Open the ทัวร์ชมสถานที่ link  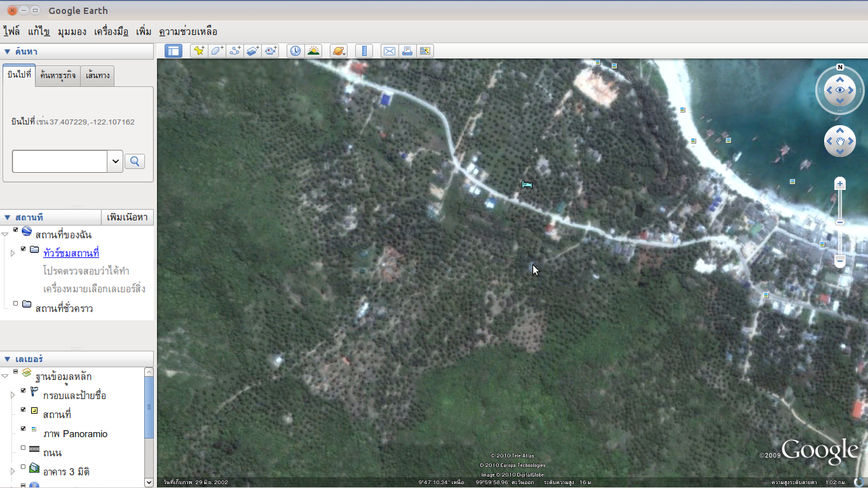[x=71, y=253]
